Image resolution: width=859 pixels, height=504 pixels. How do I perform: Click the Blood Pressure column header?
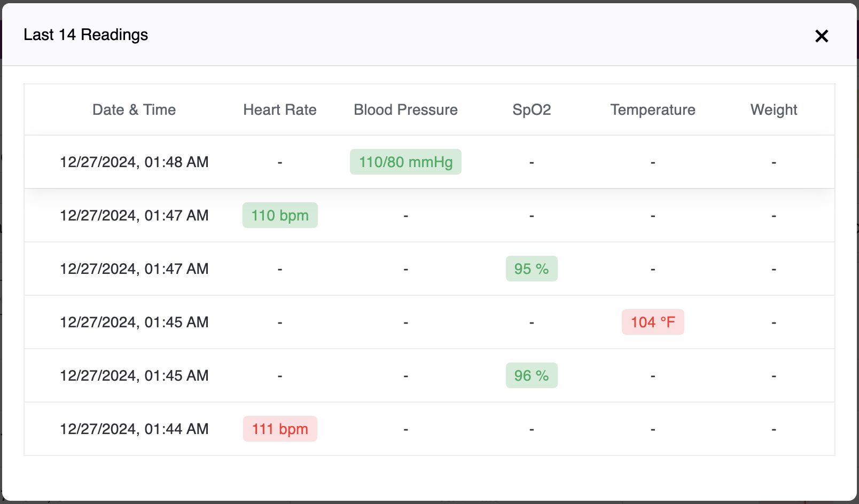[x=405, y=109]
